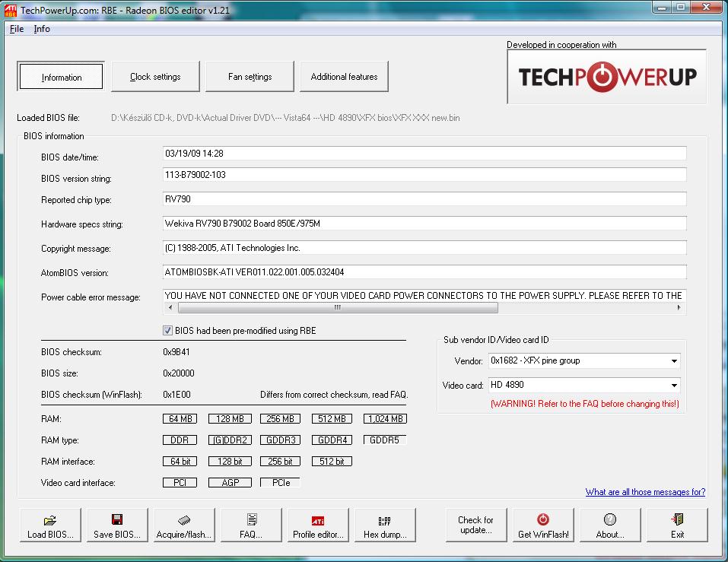The height and width of the screenshot is (562, 728).
Task: Open the File menu
Action: click(17, 29)
